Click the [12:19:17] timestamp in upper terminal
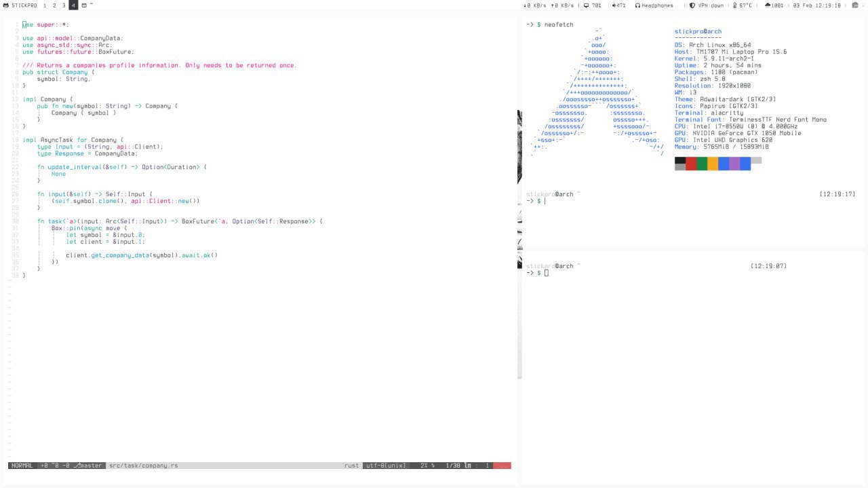The image size is (868, 488). [837, 194]
